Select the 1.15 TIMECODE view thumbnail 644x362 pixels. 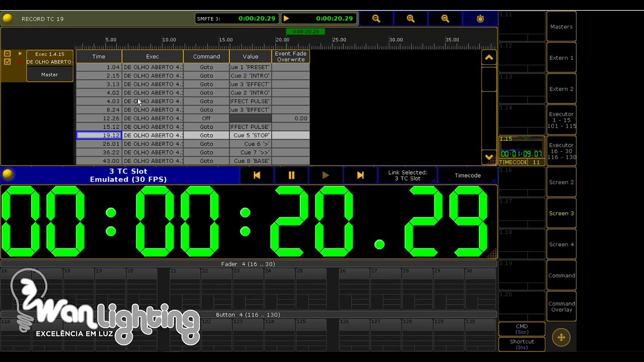pyautogui.click(x=522, y=151)
